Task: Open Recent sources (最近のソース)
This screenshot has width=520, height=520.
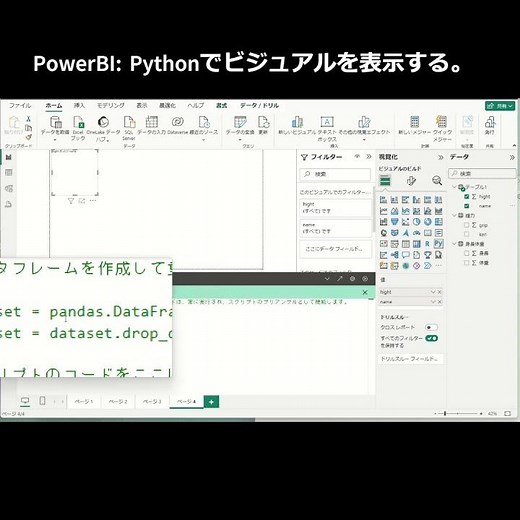Action: pyautogui.click(x=204, y=122)
